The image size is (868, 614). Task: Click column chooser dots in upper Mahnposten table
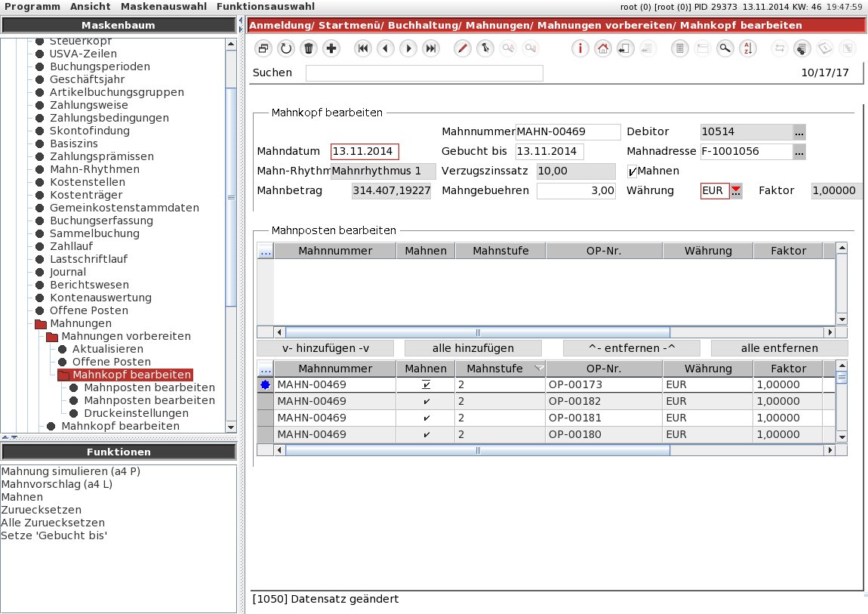pyautogui.click(x=266, y=251)
